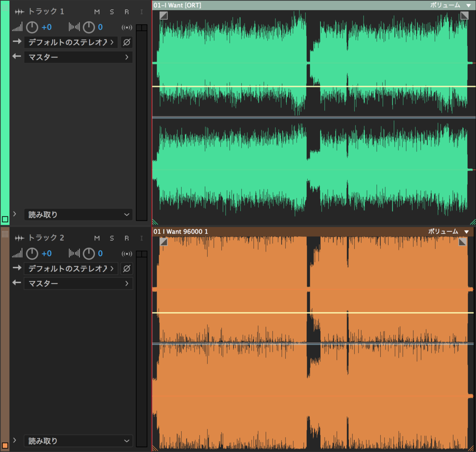476x452 pixels.
Task: Arm Track 1 for recording (R)
Action: [126, 12]
